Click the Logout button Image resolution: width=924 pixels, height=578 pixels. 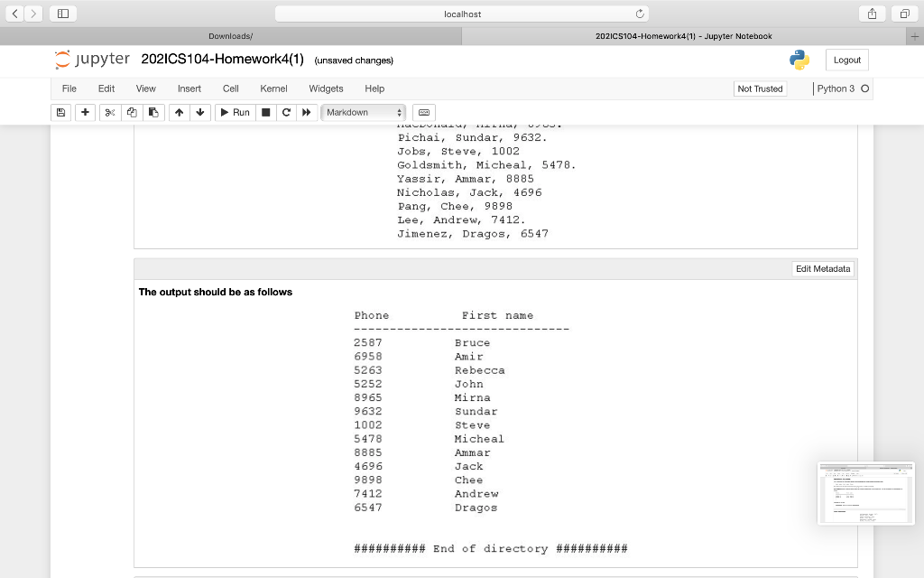[x=846, y=59]
